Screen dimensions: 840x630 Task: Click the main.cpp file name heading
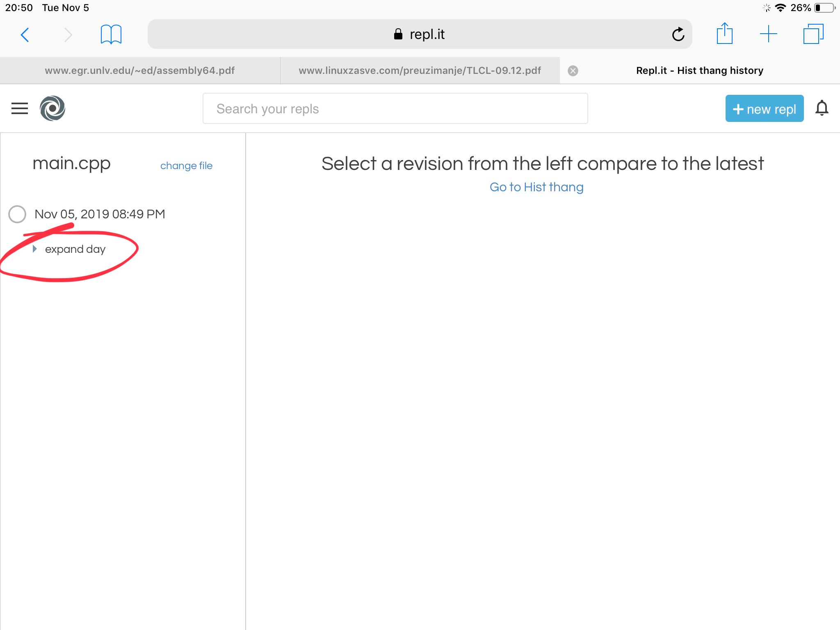(x=72, y=164)
